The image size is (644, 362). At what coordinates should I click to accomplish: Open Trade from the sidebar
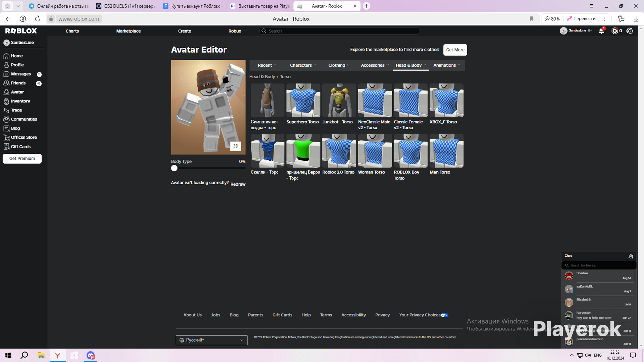point(16,110)
